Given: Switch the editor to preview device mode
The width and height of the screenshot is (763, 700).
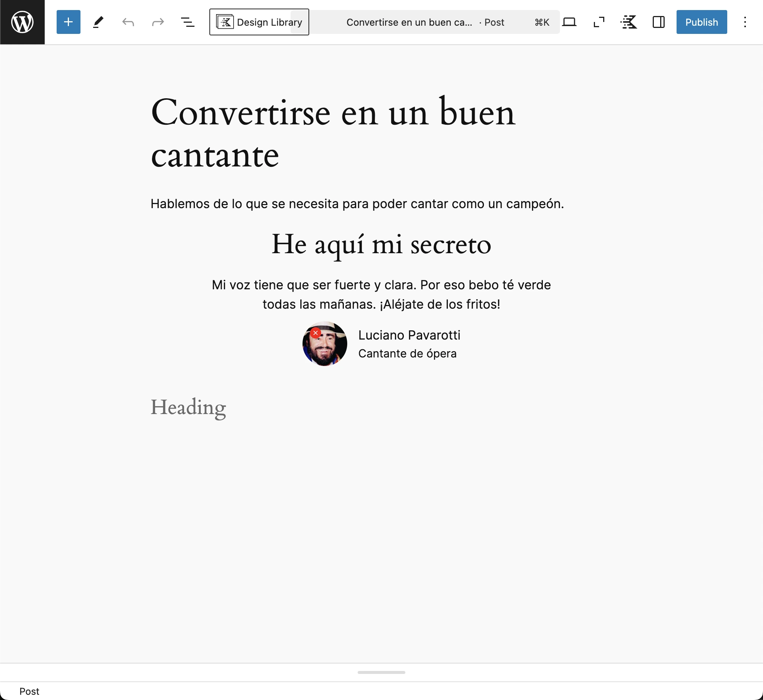Looking at the screenshot, I should 569,22.
